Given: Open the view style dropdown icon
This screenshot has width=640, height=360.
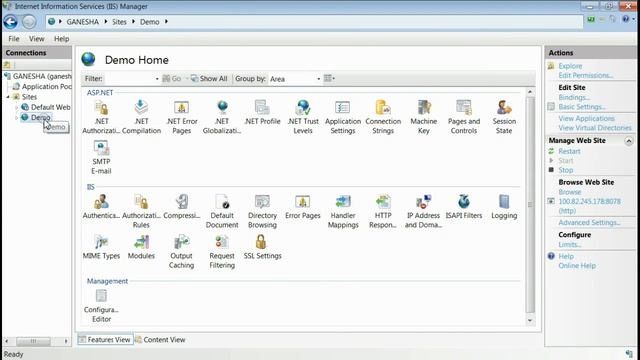Looking at the screenshot, I should tap(329, 78).
